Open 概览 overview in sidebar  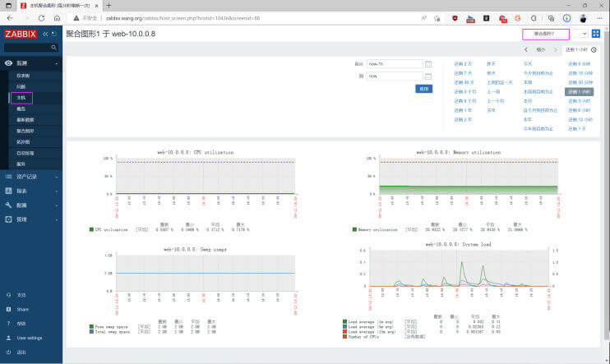point(21,109)
